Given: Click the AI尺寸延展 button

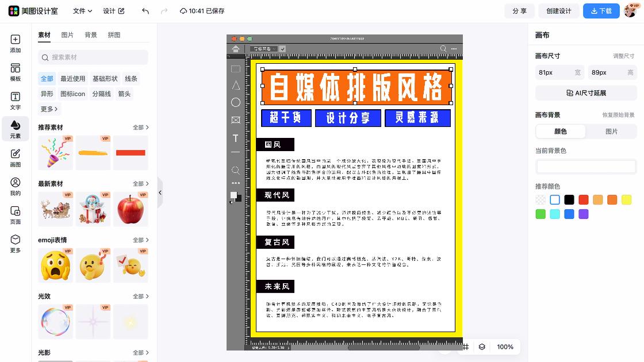Looking at the screenshot, I should [x=586, y=93].
